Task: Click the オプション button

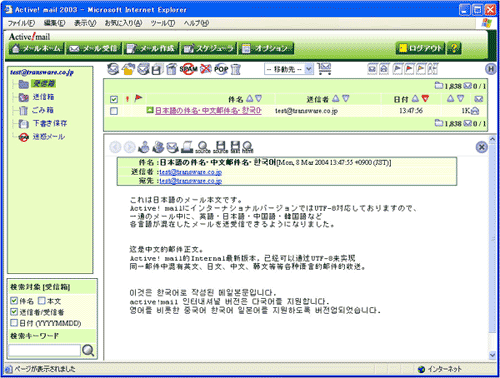Action: 266,49
